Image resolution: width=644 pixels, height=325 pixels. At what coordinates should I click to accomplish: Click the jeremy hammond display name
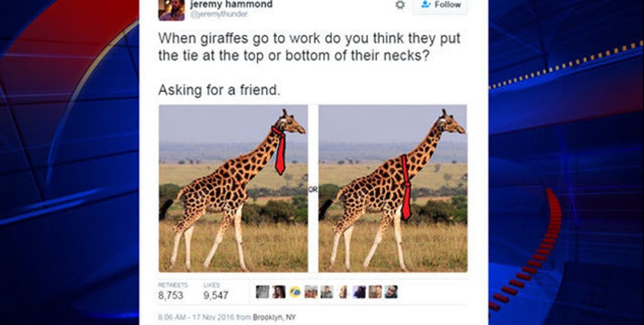pyautogui.click(x=231, y=5)
